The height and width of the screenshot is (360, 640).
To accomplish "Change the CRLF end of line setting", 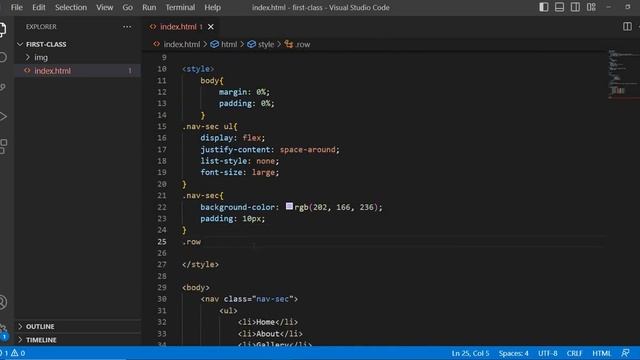I will (x=574, y=353).
